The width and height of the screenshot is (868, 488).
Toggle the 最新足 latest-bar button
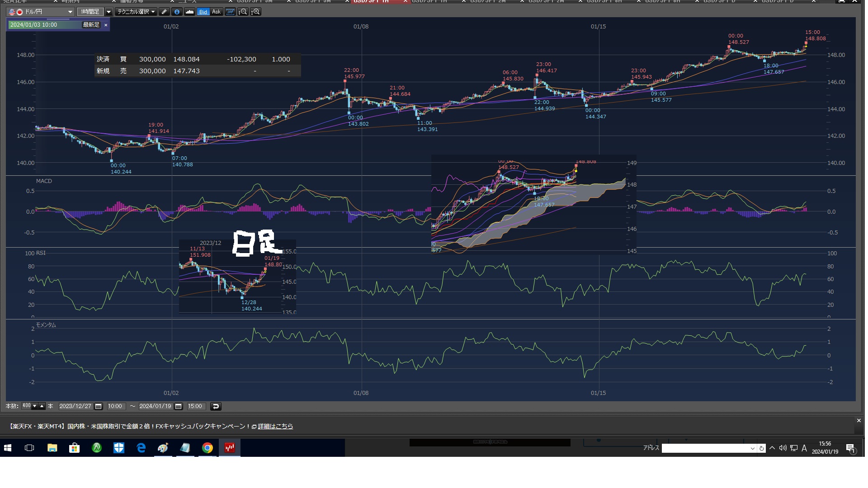(x=91, y=25)
